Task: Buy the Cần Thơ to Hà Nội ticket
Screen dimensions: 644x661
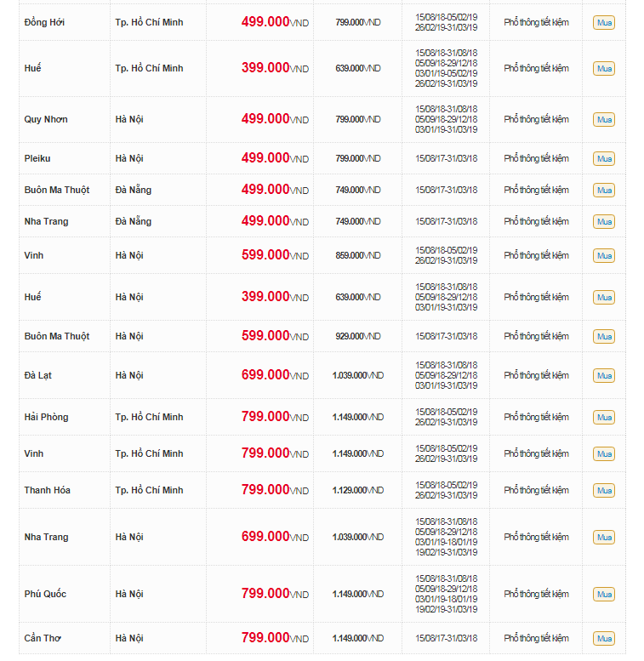Action: (604, 639)
